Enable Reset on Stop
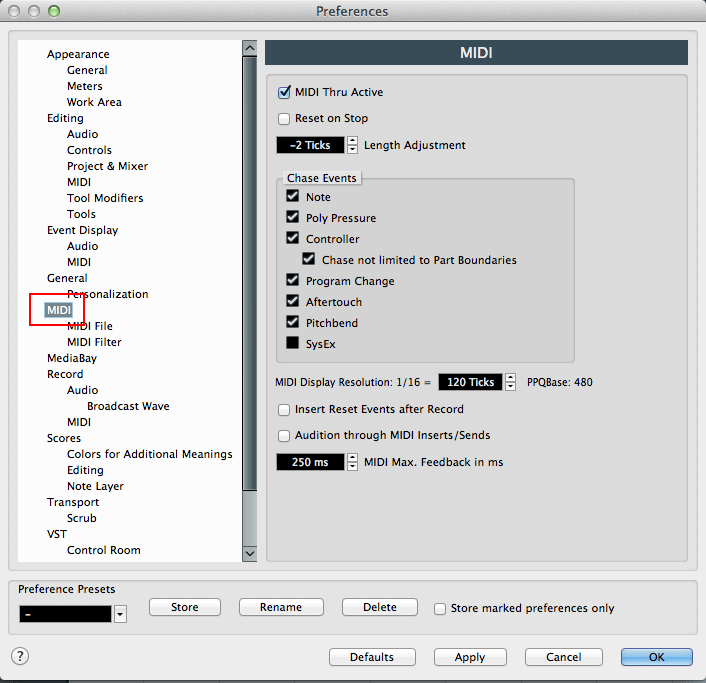This screenshot has width=706, height=683. tap(284, 118)
